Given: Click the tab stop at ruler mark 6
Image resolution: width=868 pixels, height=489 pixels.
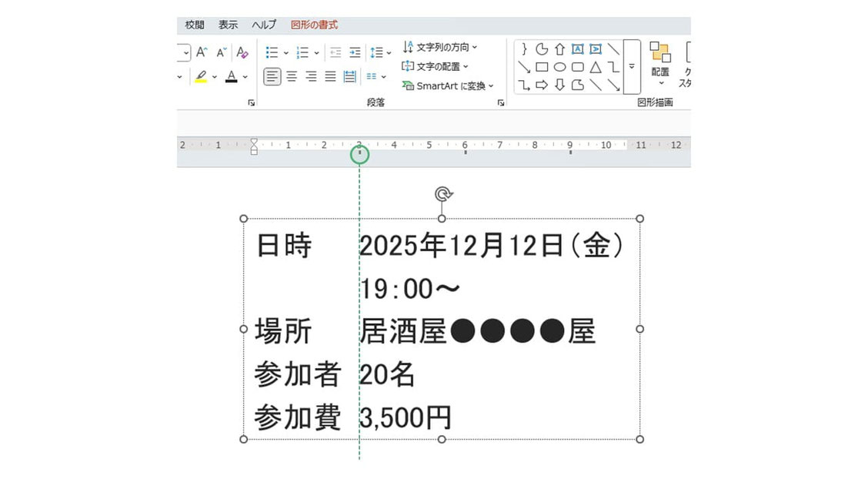Looking at the screenshot, I should pyautogui.click(x=465, y=152).
